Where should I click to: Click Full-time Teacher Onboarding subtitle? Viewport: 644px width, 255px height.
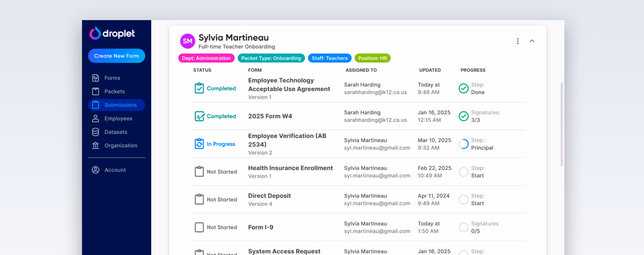[x=237, y=47]
